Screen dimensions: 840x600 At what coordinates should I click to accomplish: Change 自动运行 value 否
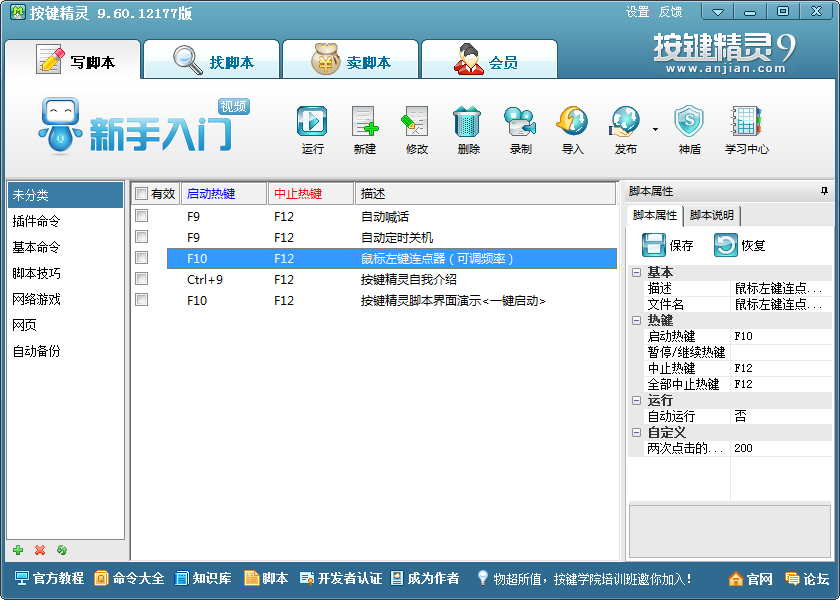point(781,416)
